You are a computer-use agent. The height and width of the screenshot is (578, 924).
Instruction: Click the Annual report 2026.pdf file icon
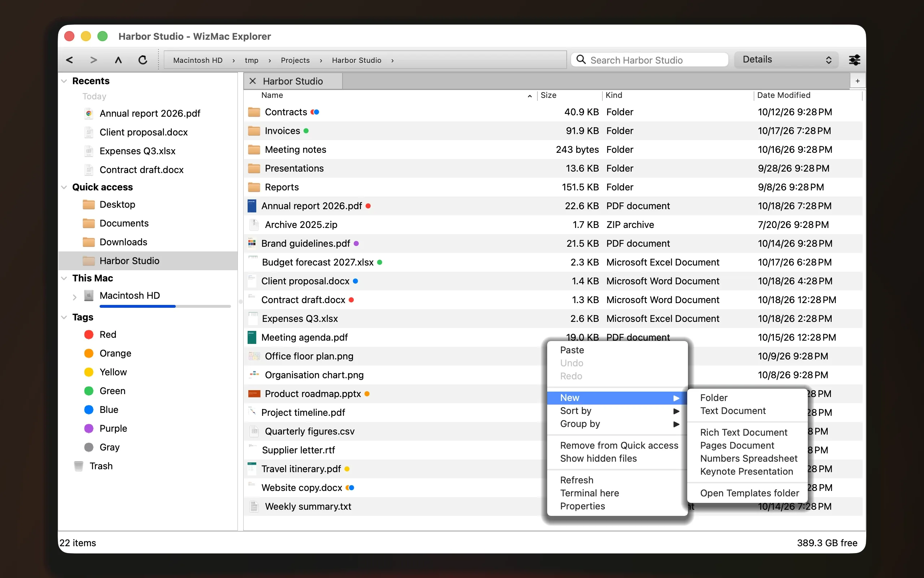click(x=252, y=206)
